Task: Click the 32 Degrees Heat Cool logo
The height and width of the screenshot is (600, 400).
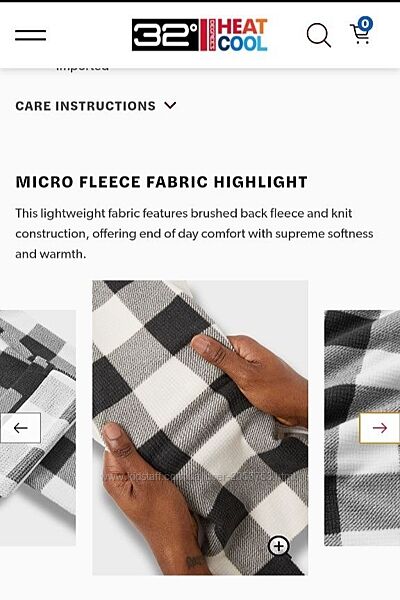Action: 199,35
